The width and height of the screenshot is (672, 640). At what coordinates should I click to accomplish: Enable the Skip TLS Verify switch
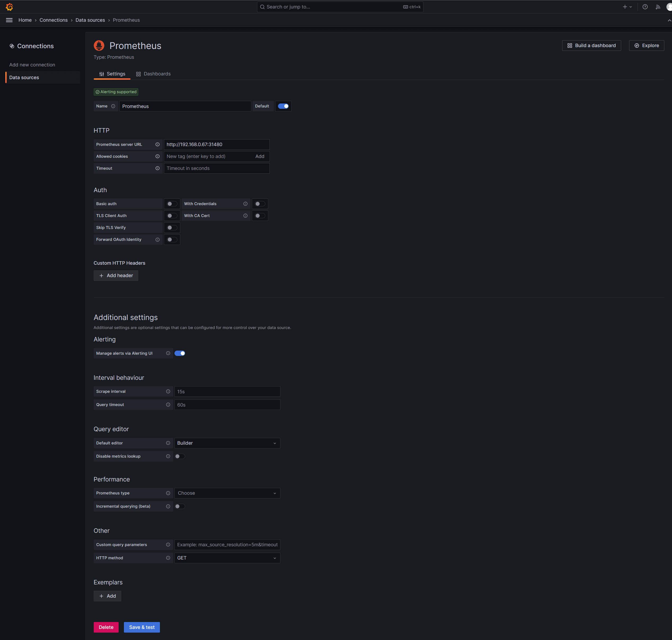(172, 228)
